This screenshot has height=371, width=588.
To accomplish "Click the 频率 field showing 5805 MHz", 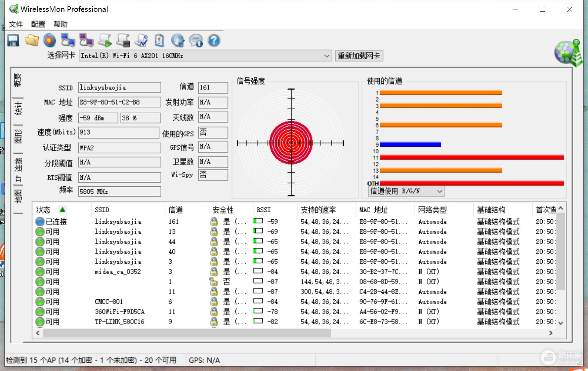I will tap(120, 192).
